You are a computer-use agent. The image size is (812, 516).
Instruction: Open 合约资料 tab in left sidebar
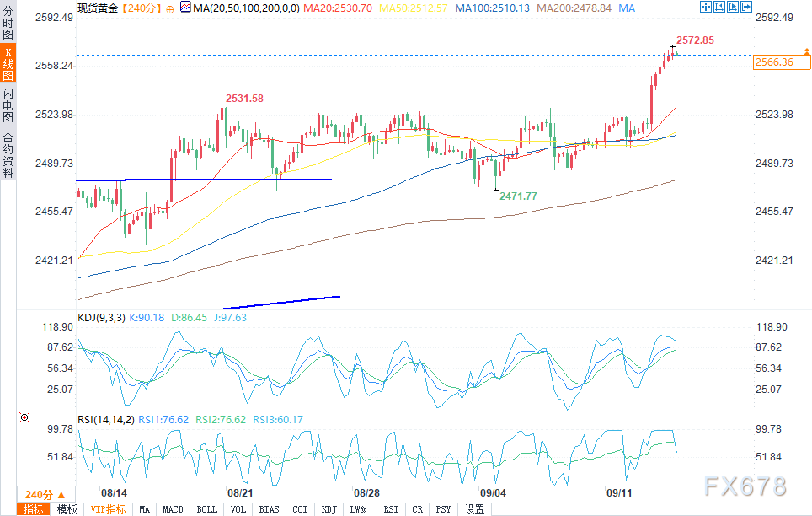(8, 154)
